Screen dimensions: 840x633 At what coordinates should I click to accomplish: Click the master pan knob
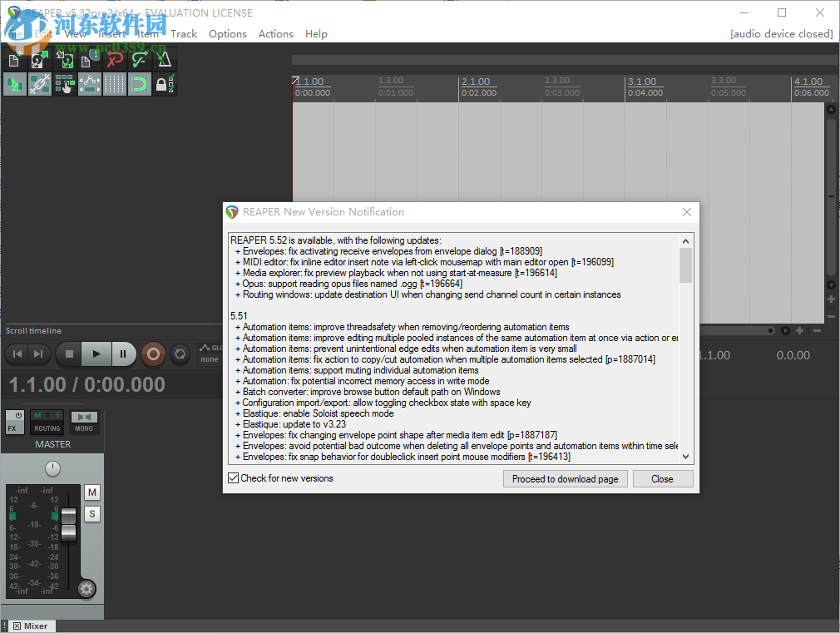pyautogui.click(x=52, y=468)
